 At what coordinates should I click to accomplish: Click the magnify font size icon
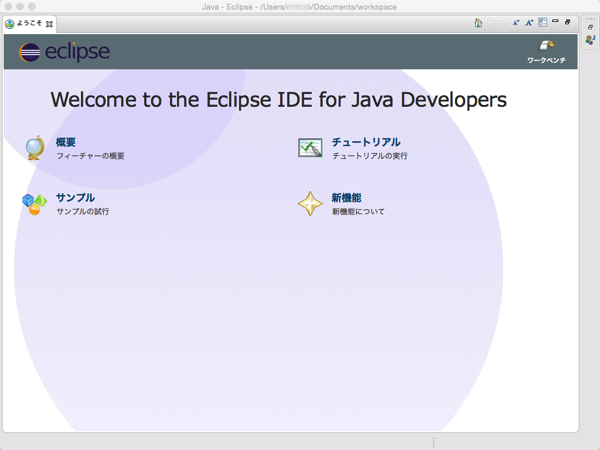[x=529, y=22]
